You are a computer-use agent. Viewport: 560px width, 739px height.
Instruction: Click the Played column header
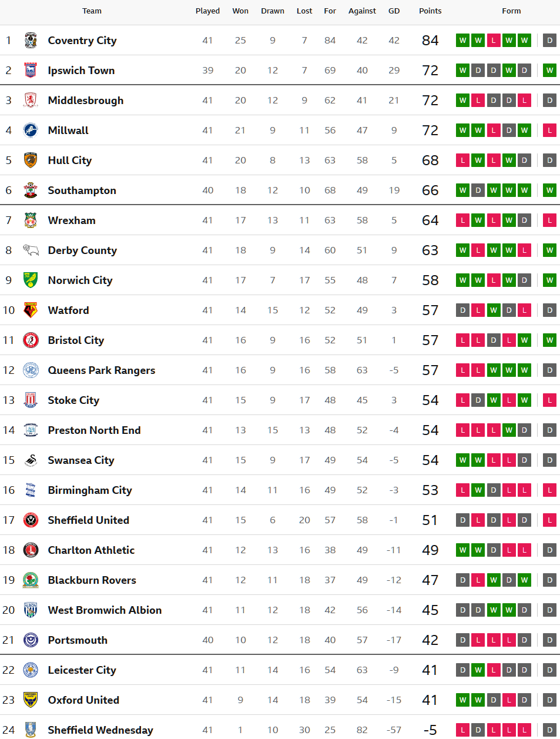pos(207,11)
